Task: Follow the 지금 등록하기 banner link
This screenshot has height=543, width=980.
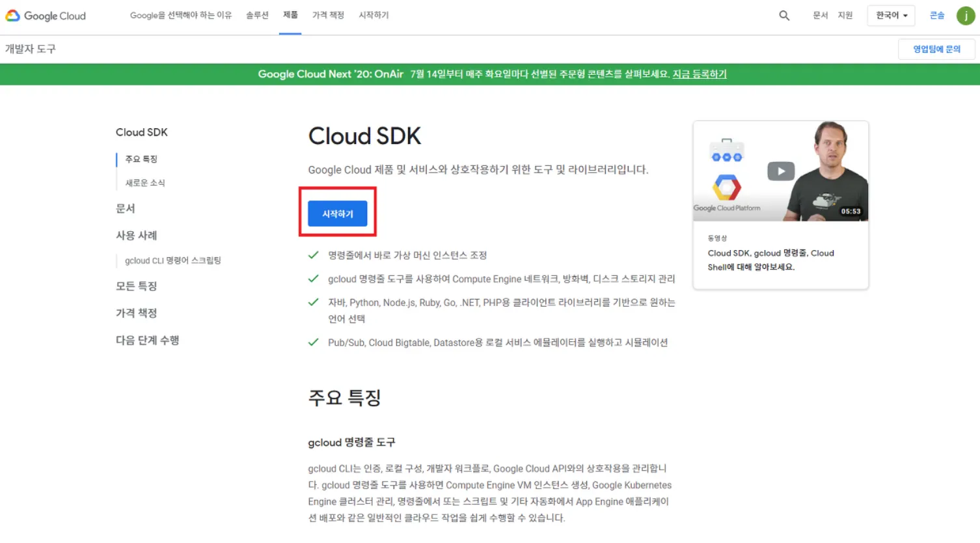Action: 700,74
